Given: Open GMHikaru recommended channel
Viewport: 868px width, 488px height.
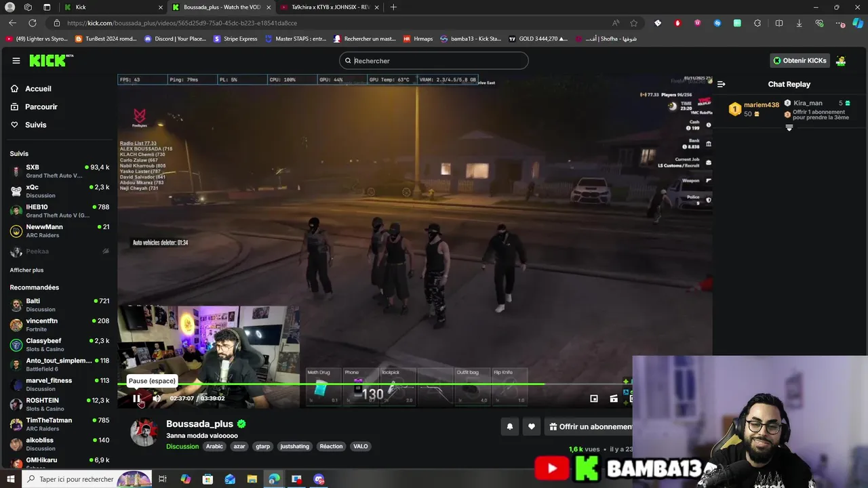Looking at the screenshot, I should tap(60, 463).
